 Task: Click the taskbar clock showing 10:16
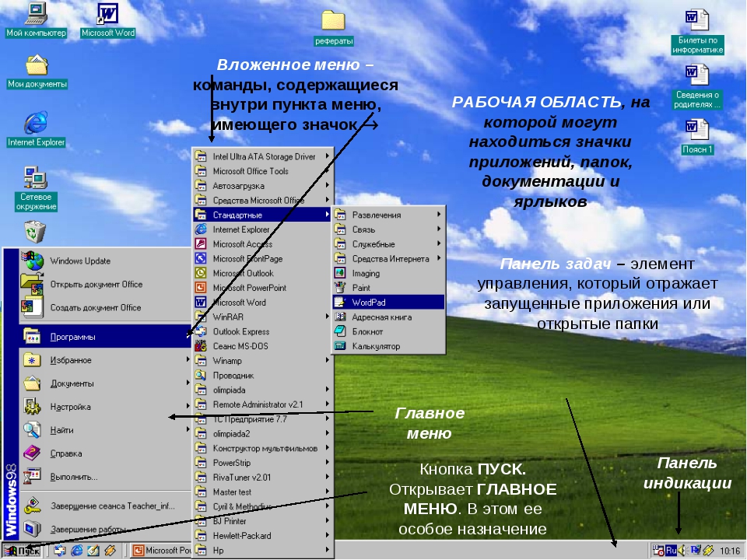pos(729,551)
